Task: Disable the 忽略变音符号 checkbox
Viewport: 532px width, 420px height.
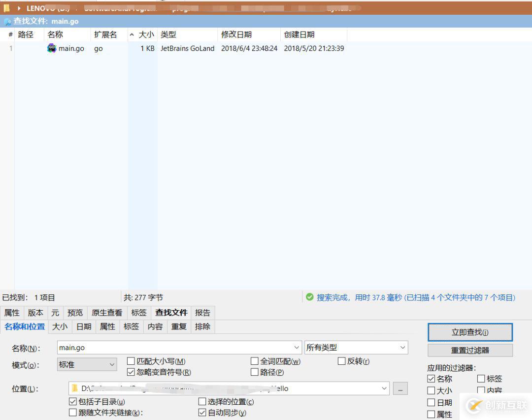Action: (131, 372)
